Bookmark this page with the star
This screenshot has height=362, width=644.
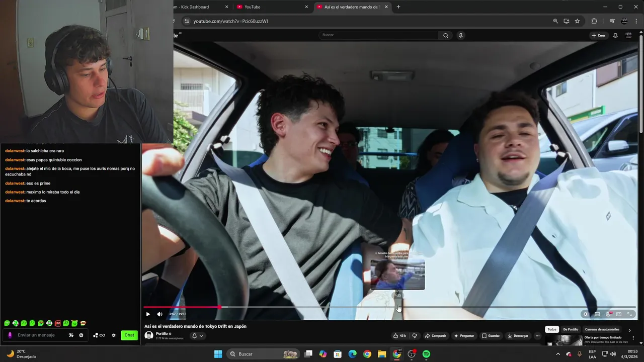click(577, 21)
